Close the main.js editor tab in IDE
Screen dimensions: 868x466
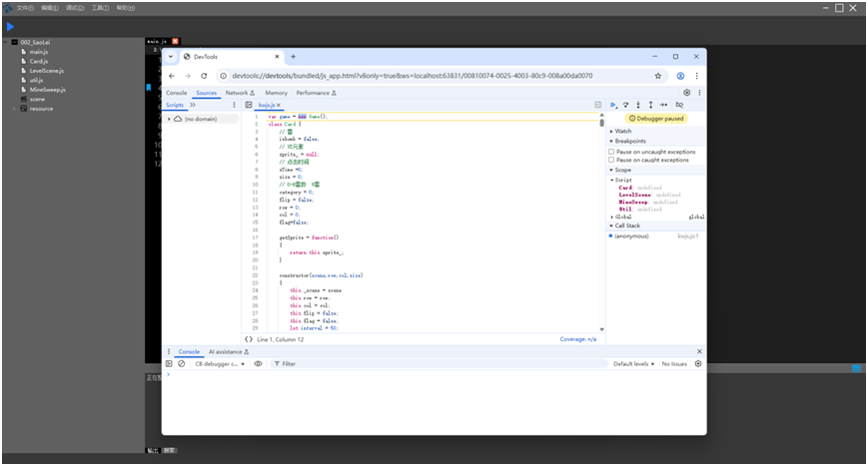tap(176, 42)
